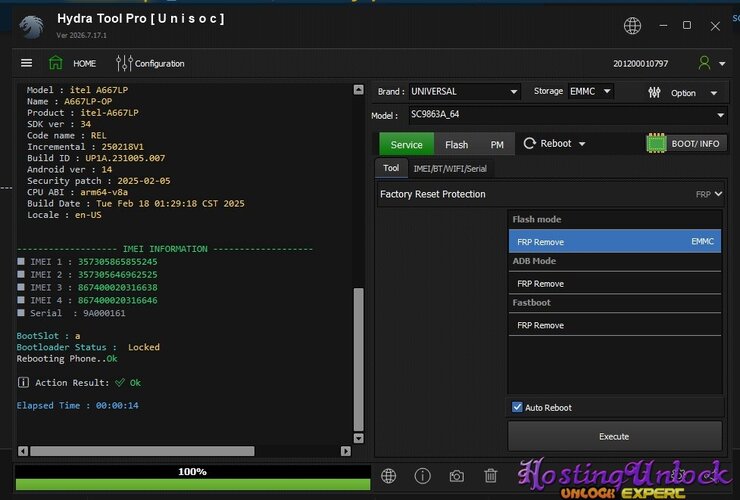Image resolution: width=740 pixels, height=500 pixels.
Task: Click the log scroll right arrow
Action: pyautogui.click(x=345, y=451)
